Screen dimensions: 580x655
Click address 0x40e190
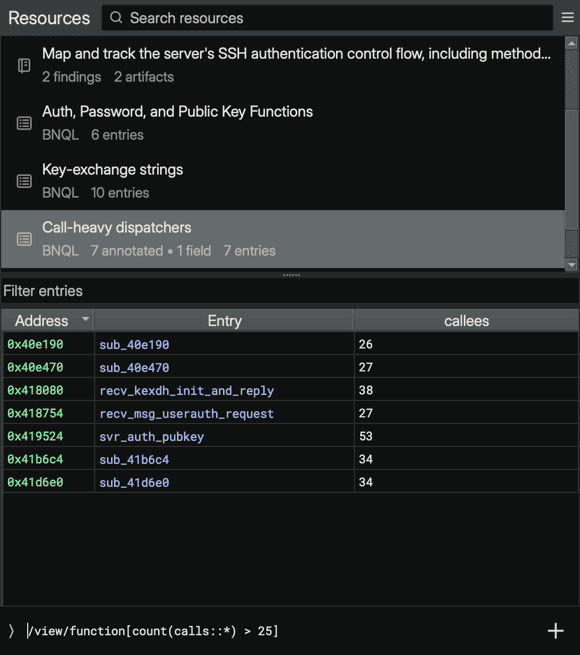coord(35,344)
